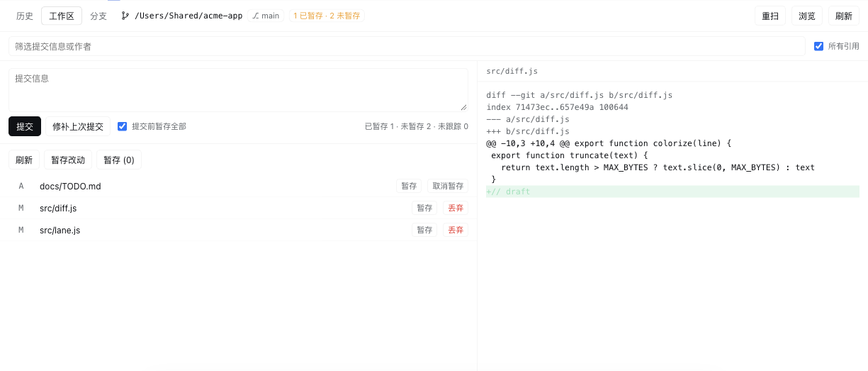Viewport: 868px width, 371px height.
Task: Click the A status marker of docs/TODO.md
Action: point(21,186)
